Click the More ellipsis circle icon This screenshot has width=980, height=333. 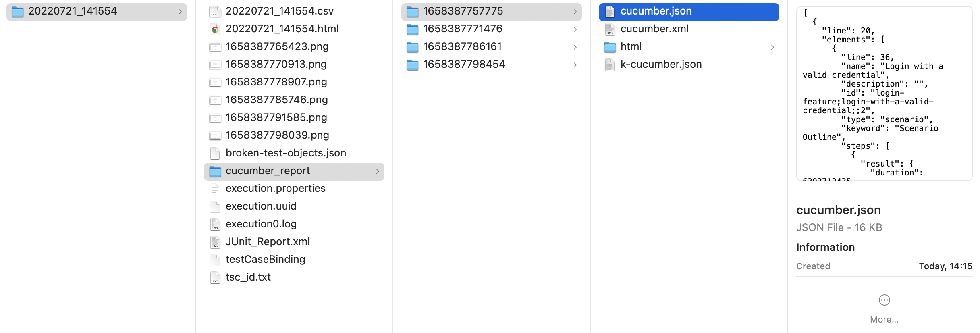884,300
